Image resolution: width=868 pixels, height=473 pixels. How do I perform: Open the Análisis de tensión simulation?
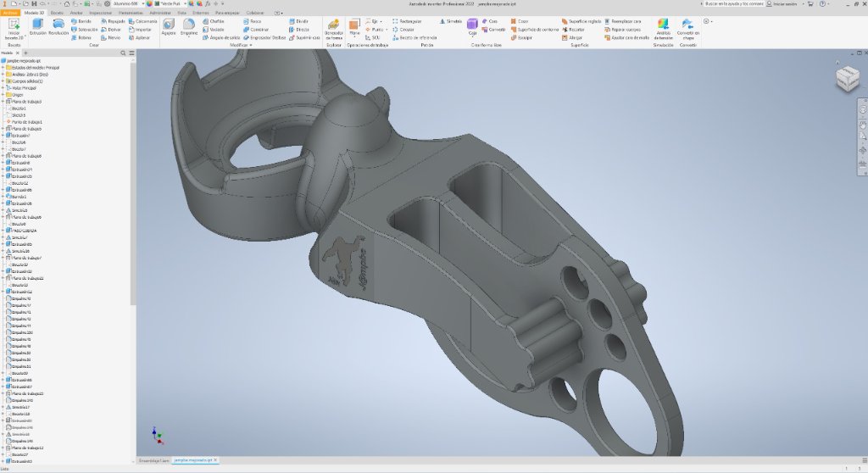point(663,29)
